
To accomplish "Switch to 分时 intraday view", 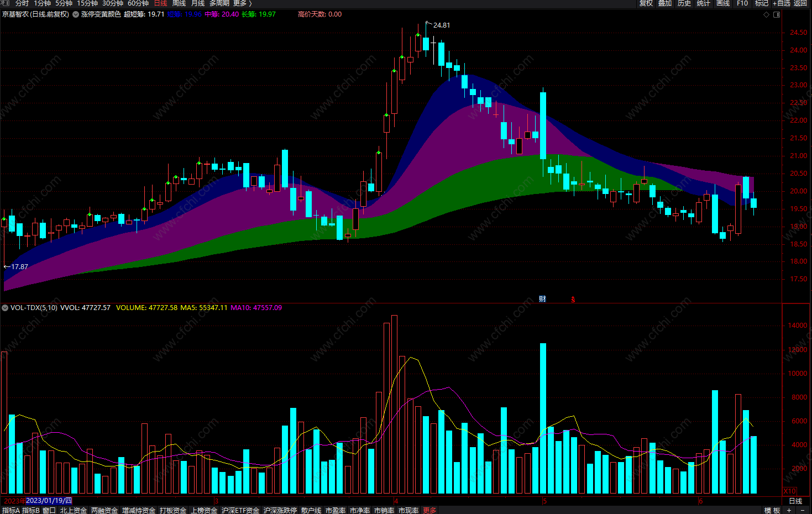I will (x=22, y=3).
